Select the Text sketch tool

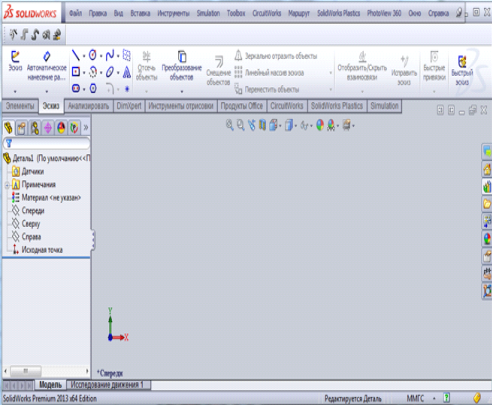[x=127, y=72]
